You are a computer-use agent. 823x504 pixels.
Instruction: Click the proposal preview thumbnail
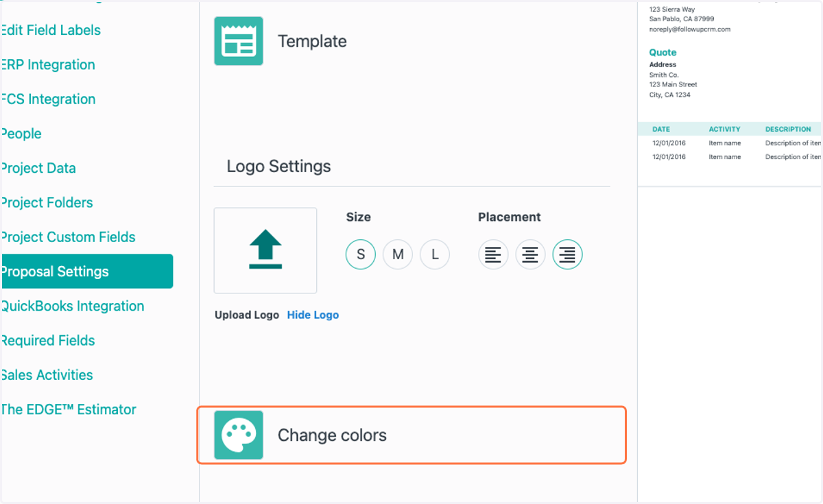point(730,93)
